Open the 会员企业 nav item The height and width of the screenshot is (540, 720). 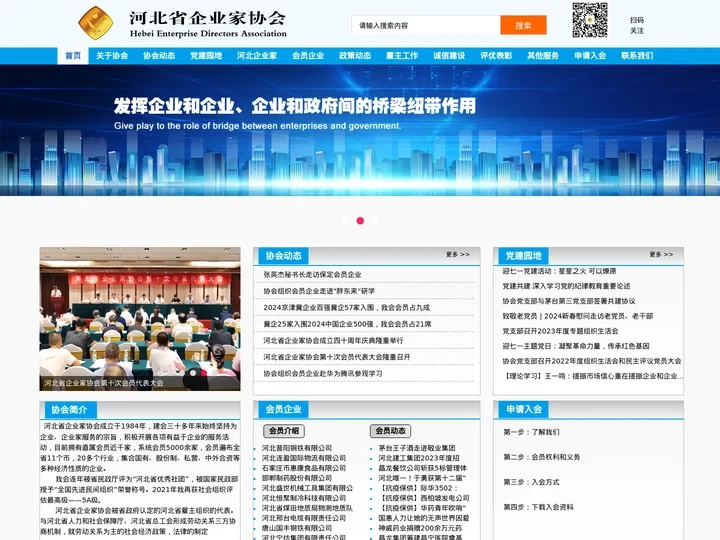(308, 56)
